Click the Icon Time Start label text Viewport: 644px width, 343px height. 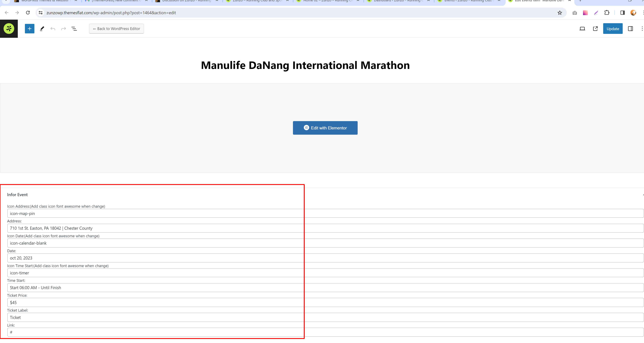click(58, 266)
